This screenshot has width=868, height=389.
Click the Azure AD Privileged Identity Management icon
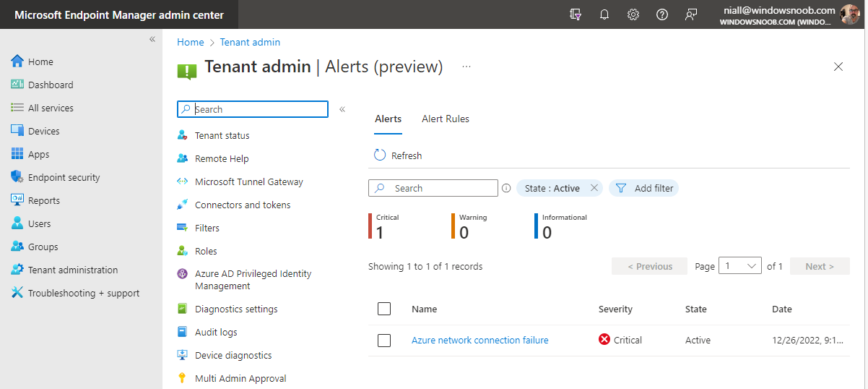tap(183, 274)
